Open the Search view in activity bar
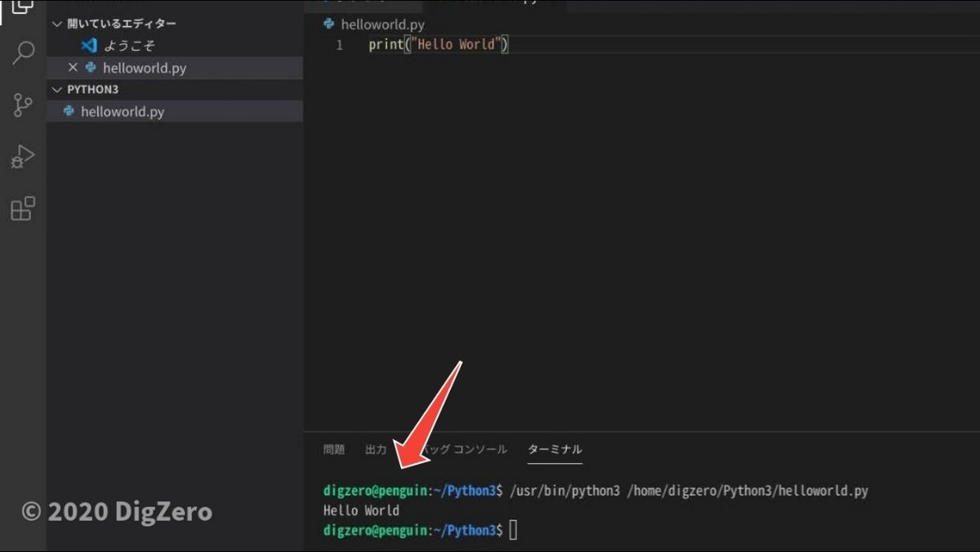980x552 pixels. click(23, 54)
